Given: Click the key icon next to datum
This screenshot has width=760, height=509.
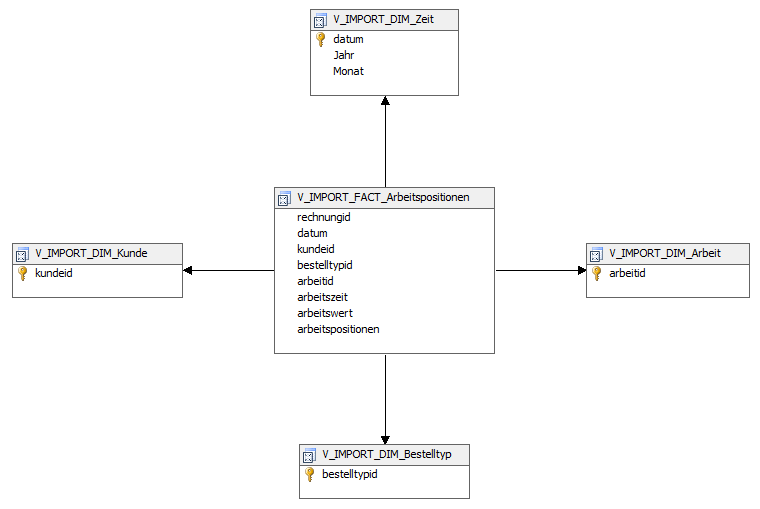Looking at the screenshot, I should pyautogui.click(x=321, y=40).
